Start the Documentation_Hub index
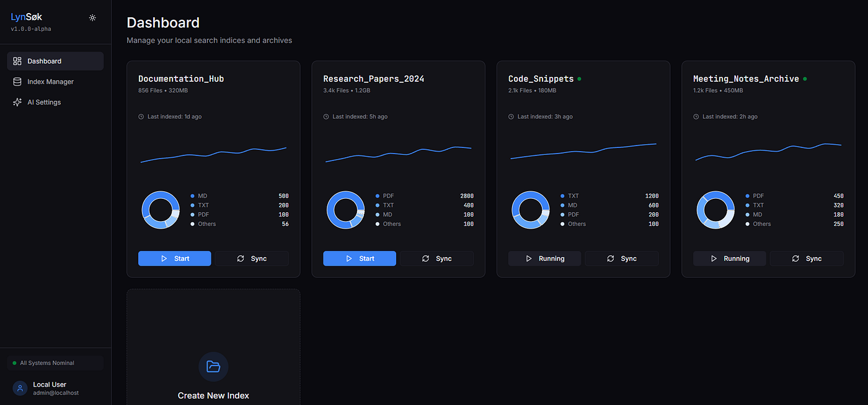Screen dimensions: 868x405 tap(174, 258)
